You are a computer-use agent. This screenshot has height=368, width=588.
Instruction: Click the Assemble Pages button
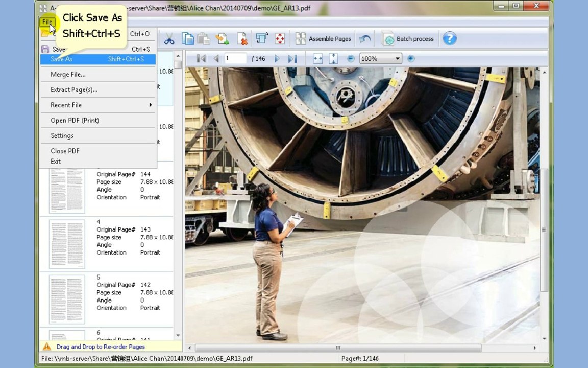tap(324, 39)
